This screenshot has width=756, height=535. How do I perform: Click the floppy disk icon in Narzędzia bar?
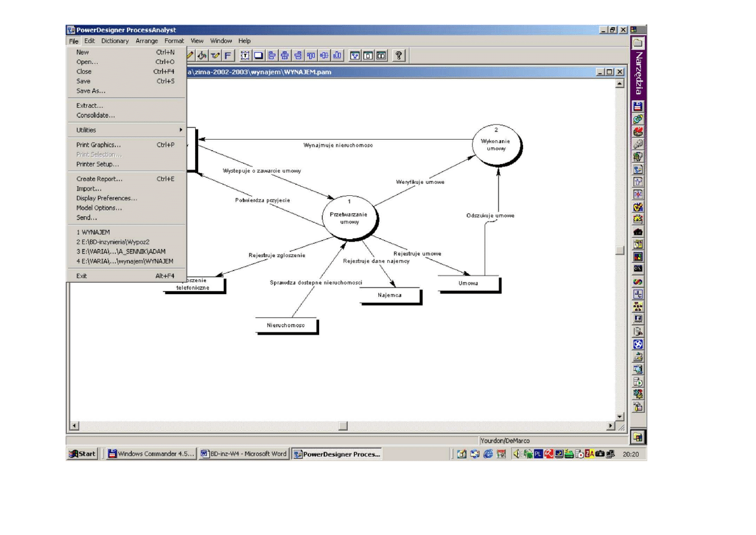[x=638, y=106]
